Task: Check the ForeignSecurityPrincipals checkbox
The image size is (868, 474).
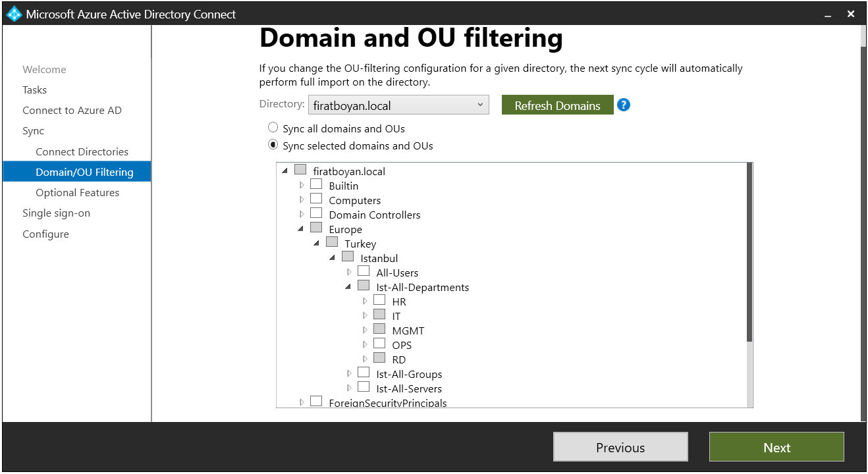Action: 316,401
